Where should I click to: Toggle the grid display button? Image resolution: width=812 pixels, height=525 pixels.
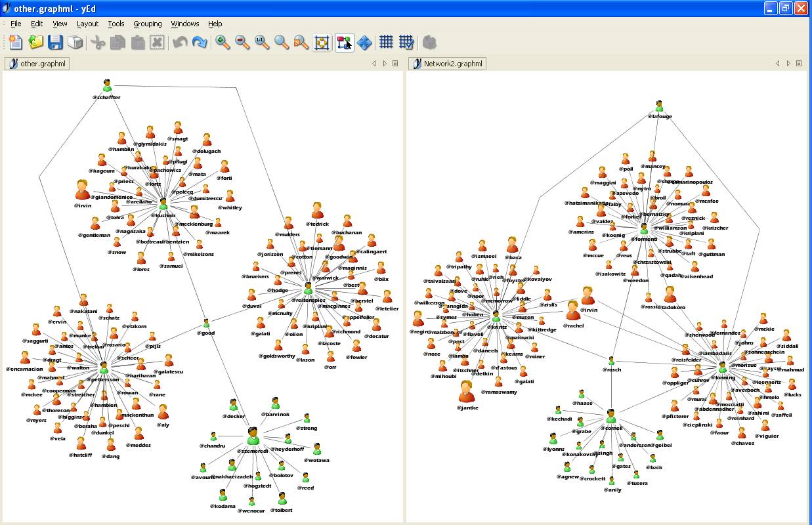click(x=386, y=43)
